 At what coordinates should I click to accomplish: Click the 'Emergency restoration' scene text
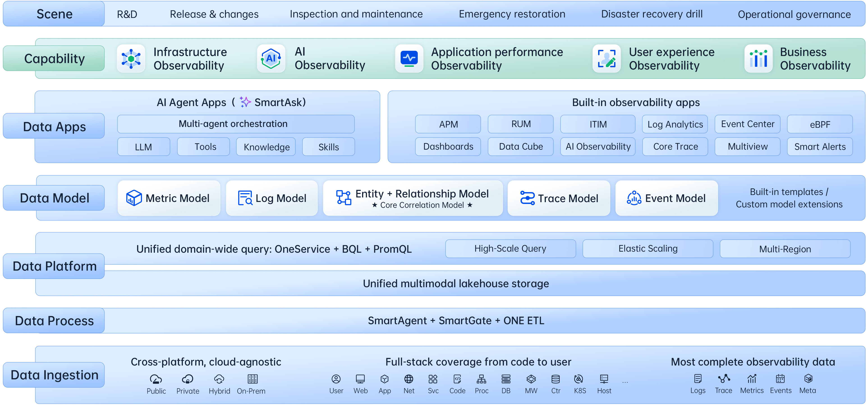coord(512,14)
